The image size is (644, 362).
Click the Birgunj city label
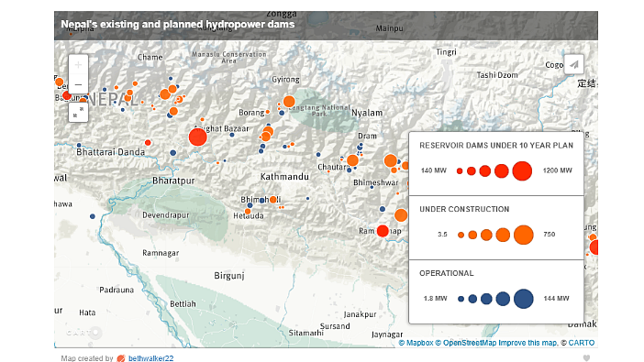tap(229, 276)
